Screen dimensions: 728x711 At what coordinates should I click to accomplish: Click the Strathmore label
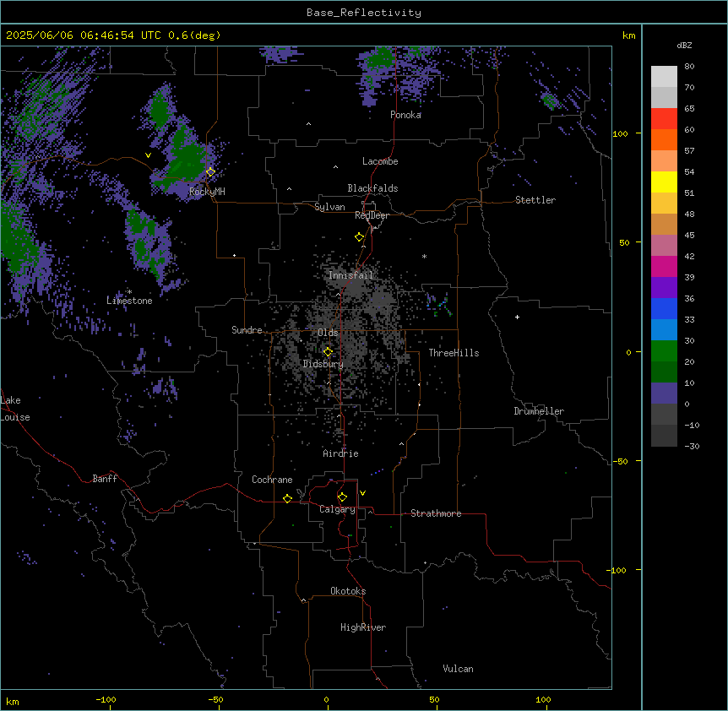(x=436, y=513)
